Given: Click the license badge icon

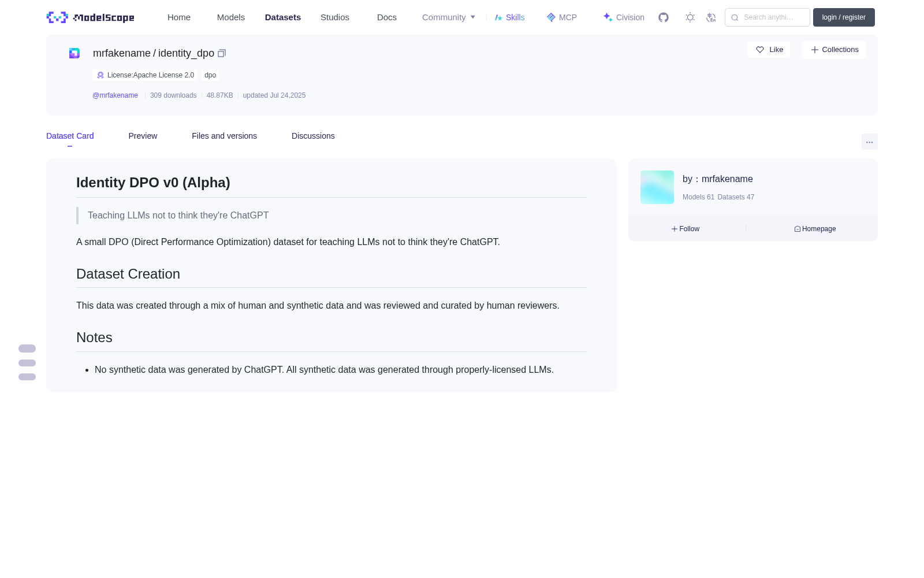Looking at the screenshot, I should (100, 75).
